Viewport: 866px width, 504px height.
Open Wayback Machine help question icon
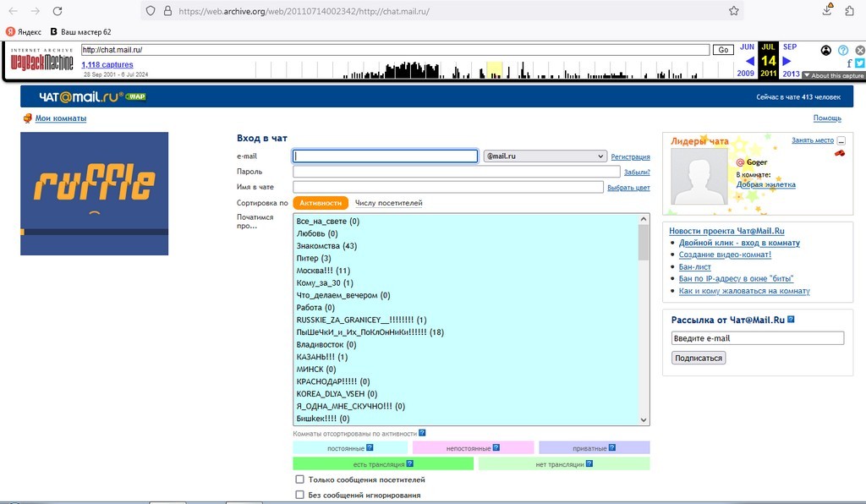(x=843, y=50)
